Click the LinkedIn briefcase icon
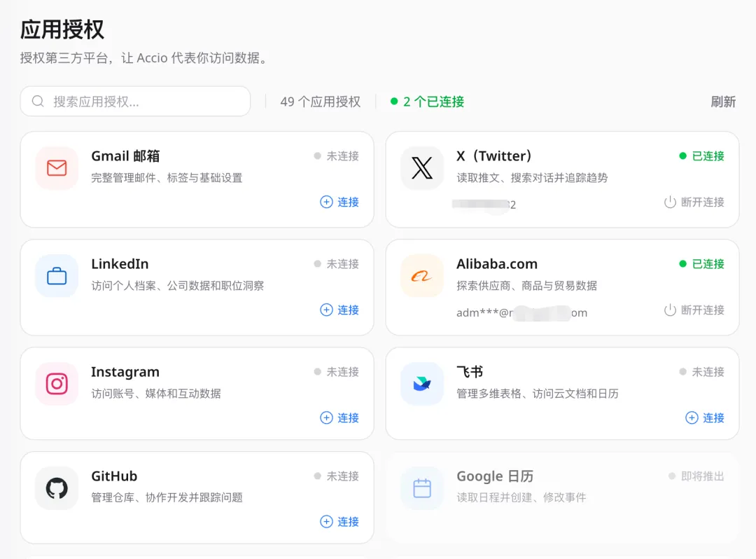Viewport: 756px width, 559px height. 57,276
